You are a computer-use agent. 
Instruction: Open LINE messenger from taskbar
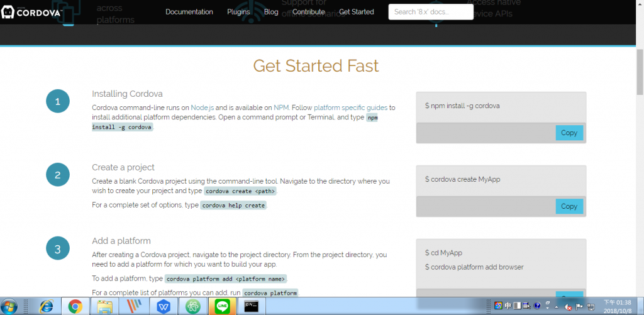[222, 306]
